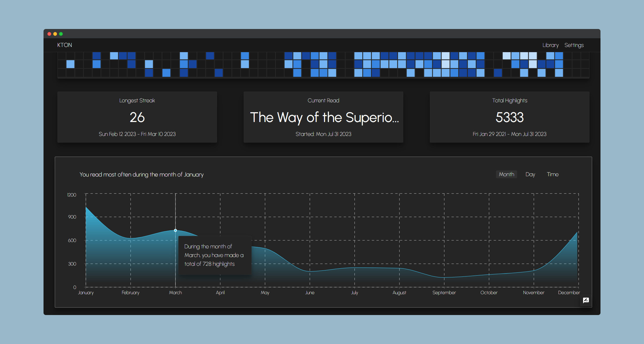Open the Library page
The width and height of the screenshot is (644, 344).
click(x=550, y=45)
